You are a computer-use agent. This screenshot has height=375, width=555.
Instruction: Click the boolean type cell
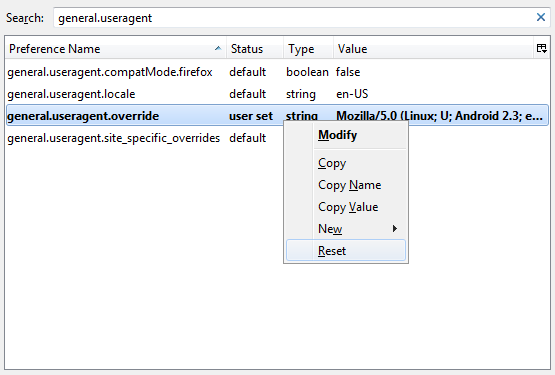pos(307,72)
